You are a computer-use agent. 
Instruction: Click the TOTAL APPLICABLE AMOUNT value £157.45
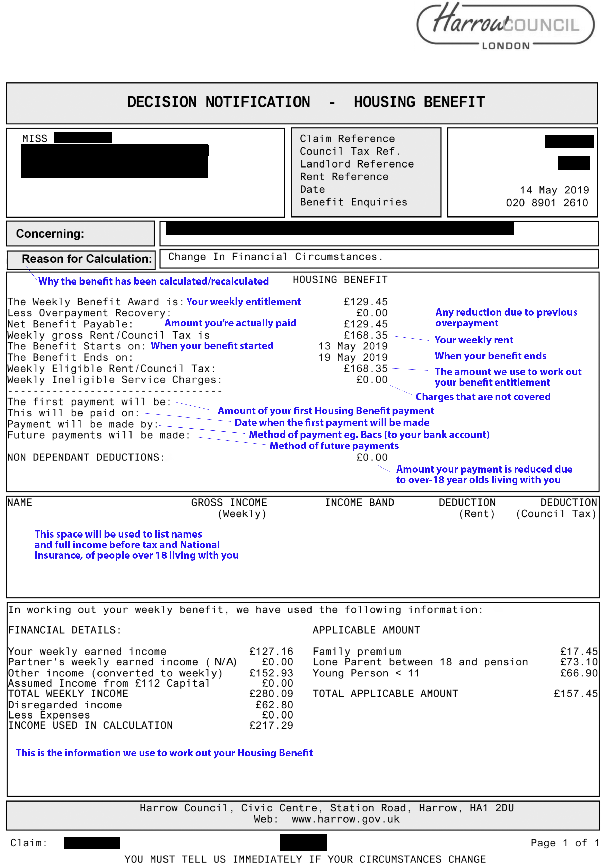(575, 694)
